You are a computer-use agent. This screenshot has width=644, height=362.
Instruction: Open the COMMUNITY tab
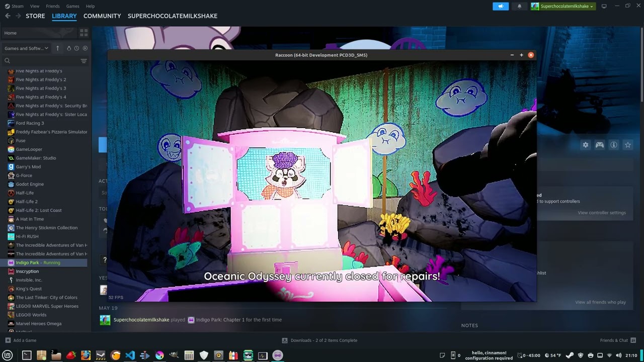[102, 16]
